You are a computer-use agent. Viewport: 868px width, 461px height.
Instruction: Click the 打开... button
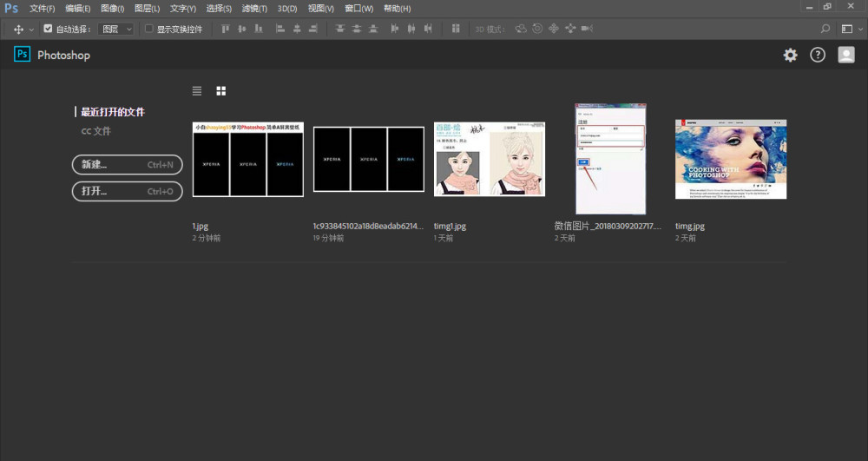point(127,191)
